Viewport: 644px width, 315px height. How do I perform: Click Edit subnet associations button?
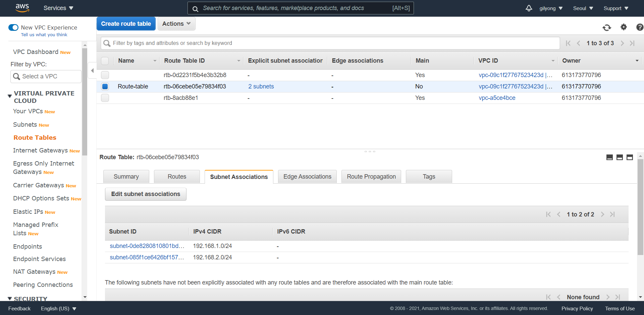[x=146, y=194]
